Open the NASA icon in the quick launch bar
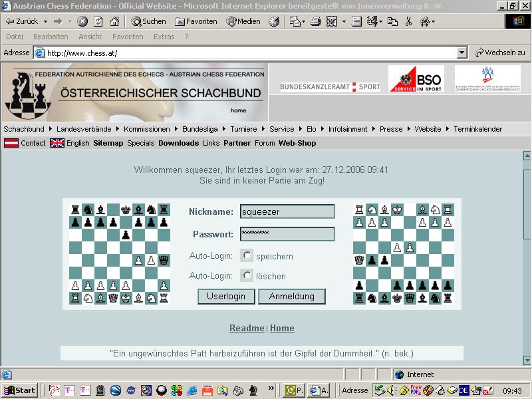This screenshot has height=399, width=532. [x=130, y=391]
